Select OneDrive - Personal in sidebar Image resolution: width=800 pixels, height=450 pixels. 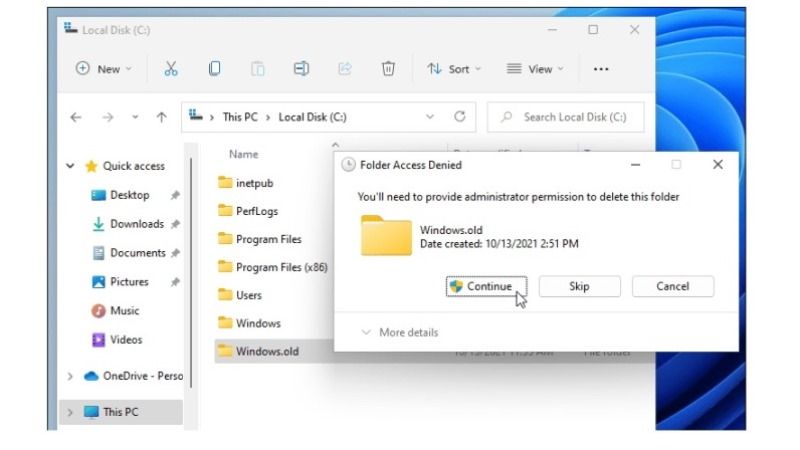[133, 376]
